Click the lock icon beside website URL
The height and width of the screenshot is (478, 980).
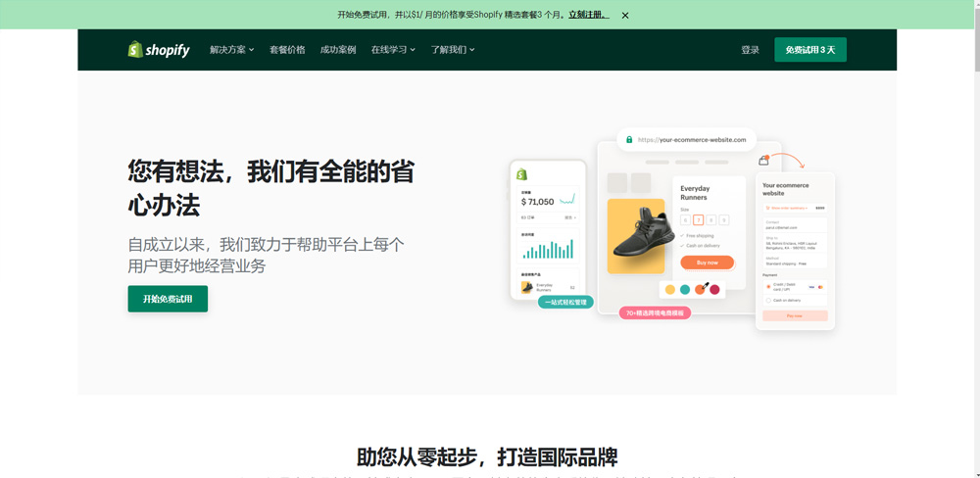click(x=629, y=140)
